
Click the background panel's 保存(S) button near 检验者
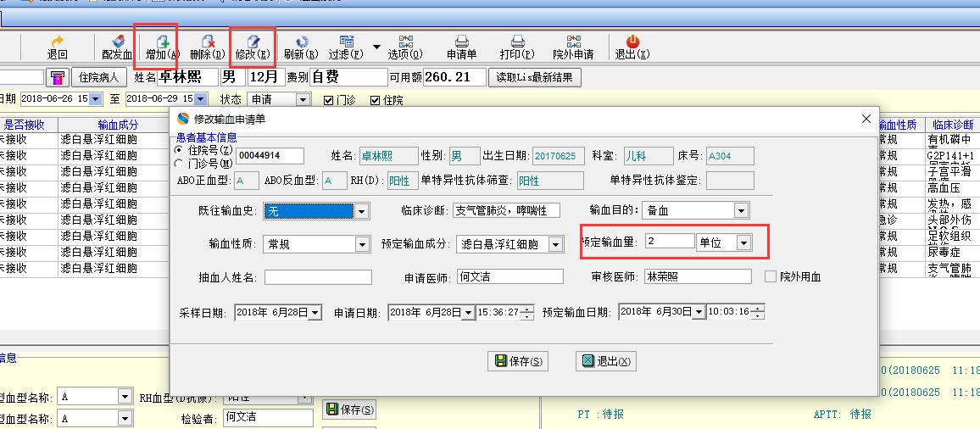point(350,409)
